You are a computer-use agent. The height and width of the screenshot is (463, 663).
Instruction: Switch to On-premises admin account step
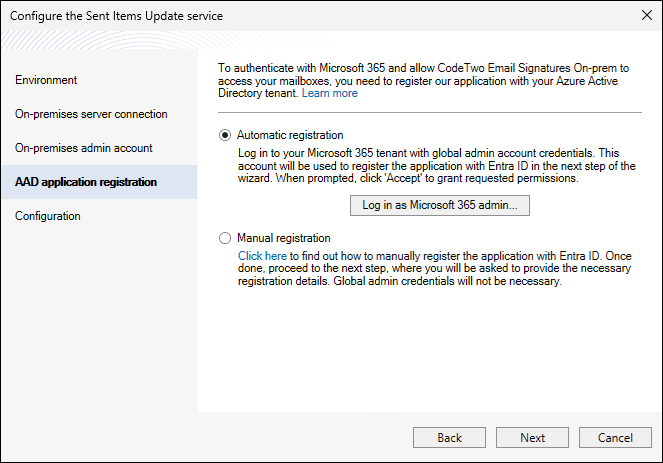[x=84, y=148]
